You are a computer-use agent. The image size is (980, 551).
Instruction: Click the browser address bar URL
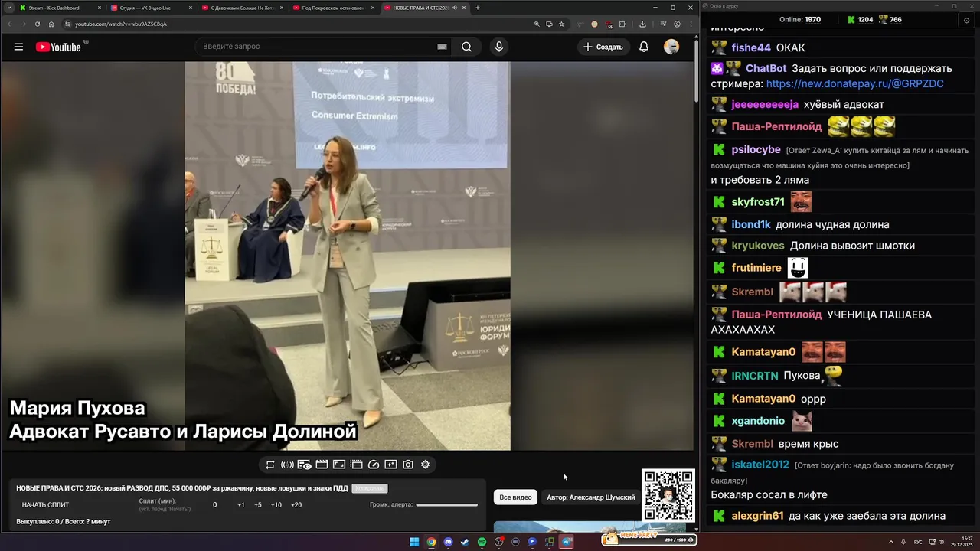(x=121, y=24)
